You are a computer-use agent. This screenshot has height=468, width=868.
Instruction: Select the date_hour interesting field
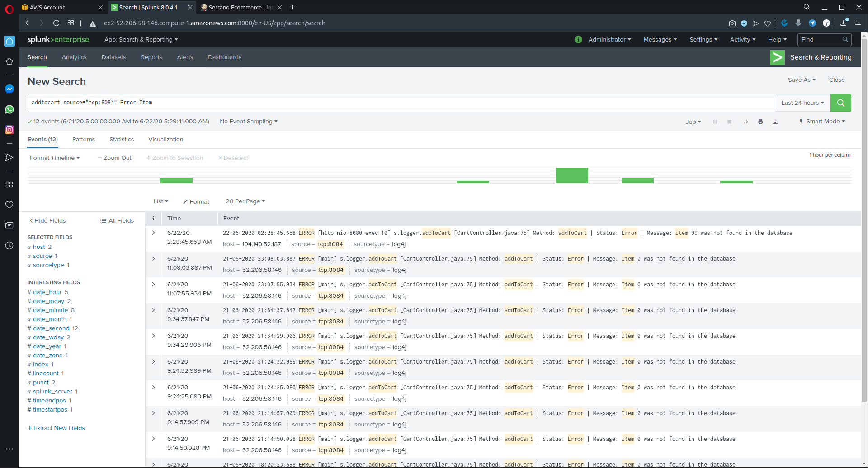(x=47, y=292)
